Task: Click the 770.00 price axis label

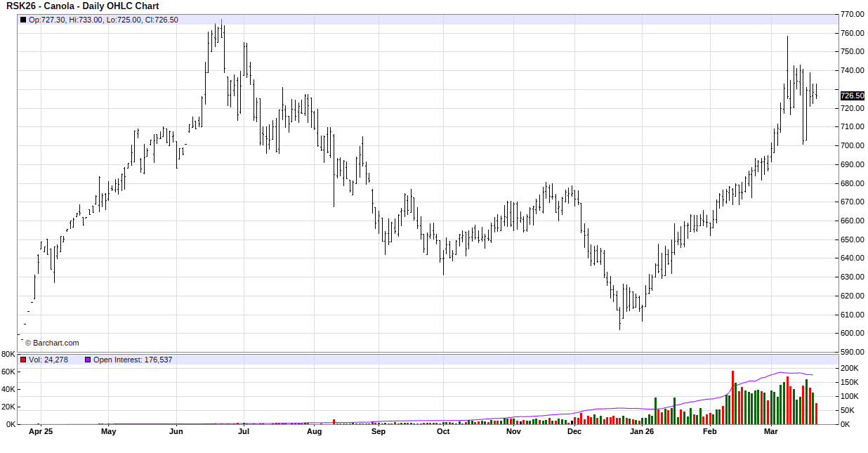Action: coord(852,14)
